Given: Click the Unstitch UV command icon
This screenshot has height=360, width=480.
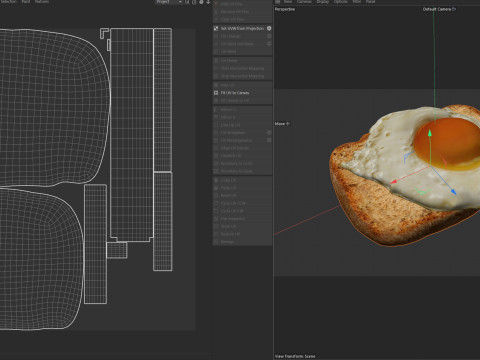Looking at the screenshot, I should (216, 156).
